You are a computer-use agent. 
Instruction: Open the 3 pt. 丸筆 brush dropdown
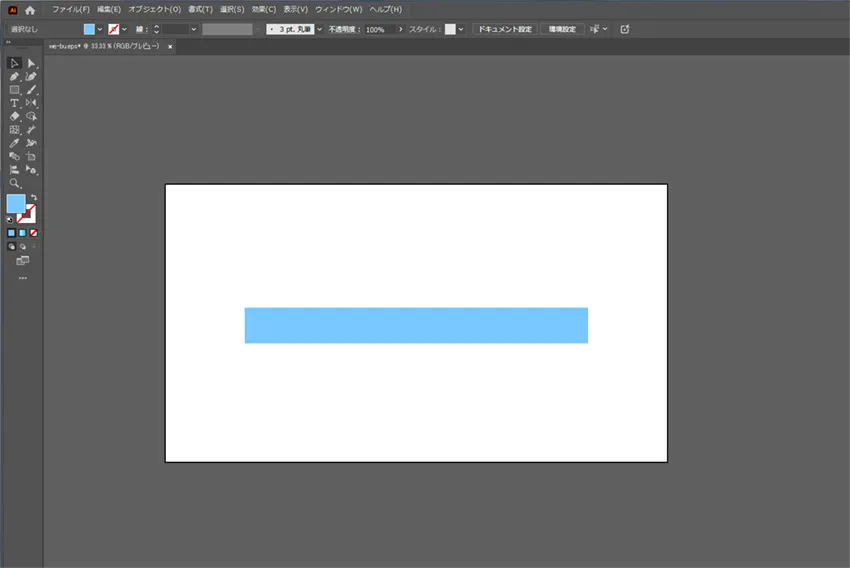pyautogui.click(x=320, y=29)
